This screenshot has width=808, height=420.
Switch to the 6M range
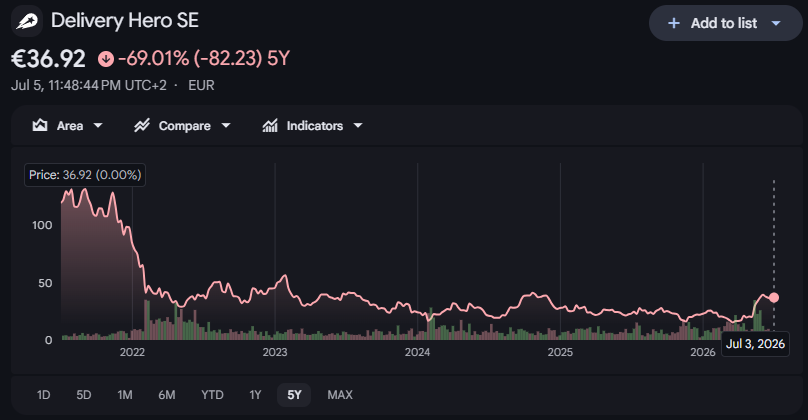[x=166, y=395]
